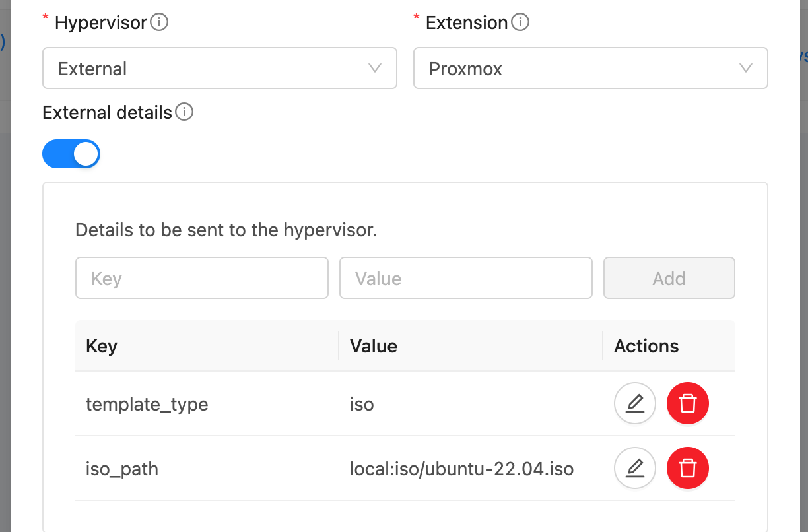Click the Key input field
The image size is (808, 532).
coord(201,278)
